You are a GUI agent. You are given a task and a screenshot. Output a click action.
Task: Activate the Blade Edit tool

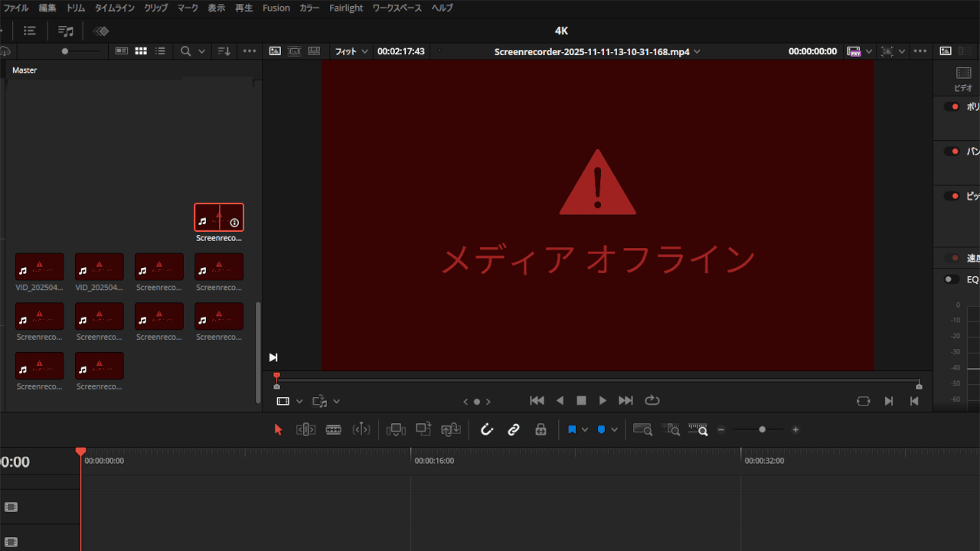click(x=333, y=430)
